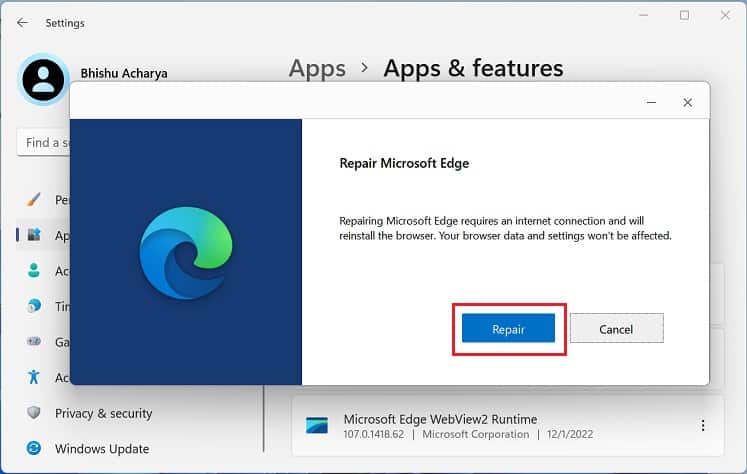The image size is (747, 474).
Task: Minimize the Repair Microsoft Edge dialog
Action: pos(651,102)
